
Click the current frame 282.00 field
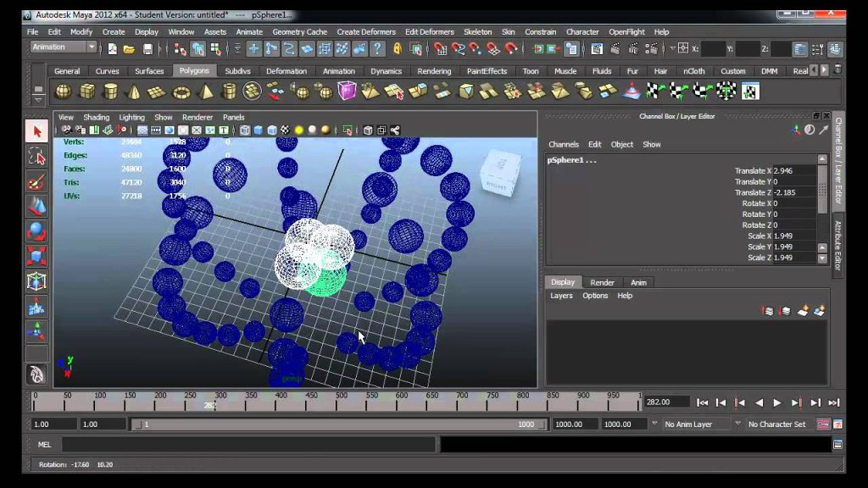coord(666,402)
